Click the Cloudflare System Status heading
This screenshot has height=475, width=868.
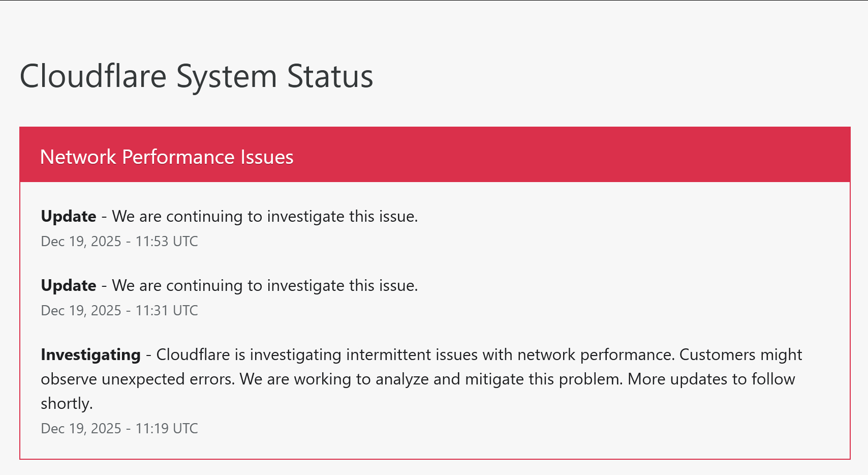196,77
